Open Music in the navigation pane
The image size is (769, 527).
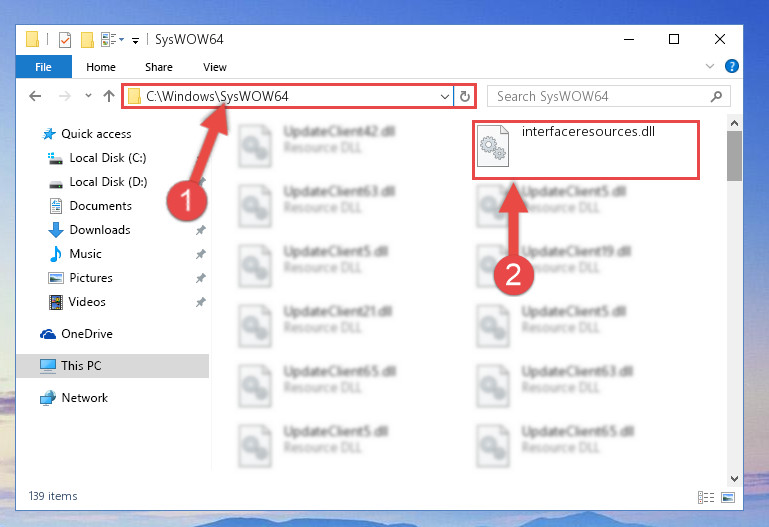(x=85, y=254)
